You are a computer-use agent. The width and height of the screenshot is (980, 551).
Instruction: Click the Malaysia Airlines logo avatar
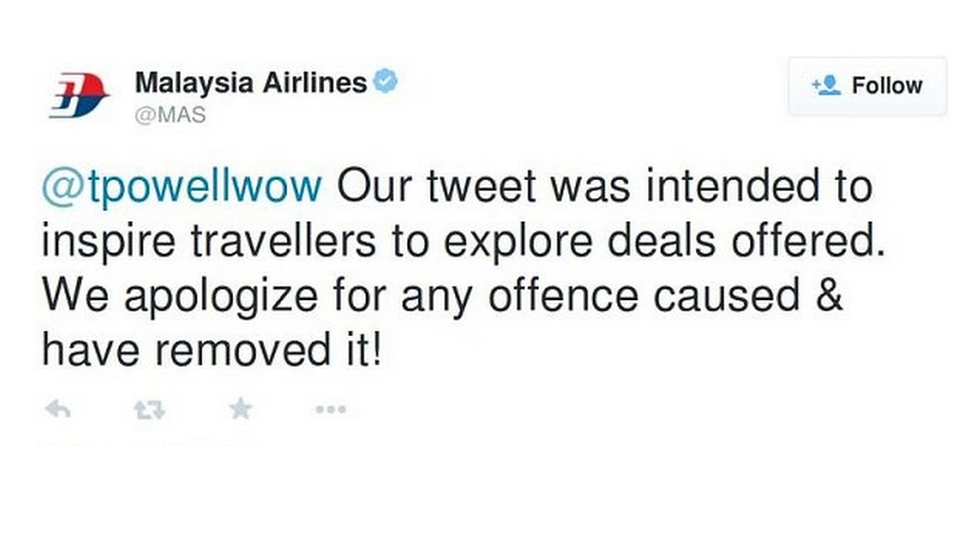pos(79,95)
